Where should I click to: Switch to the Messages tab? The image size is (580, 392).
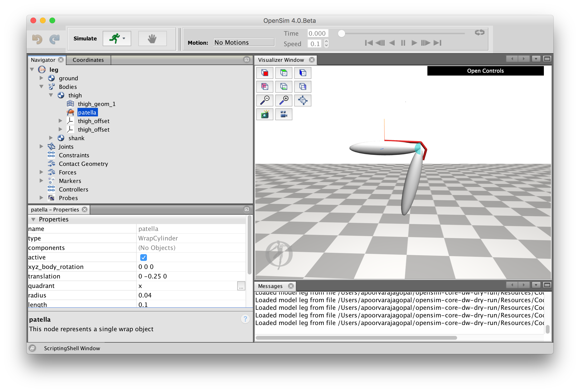point(271,286)
